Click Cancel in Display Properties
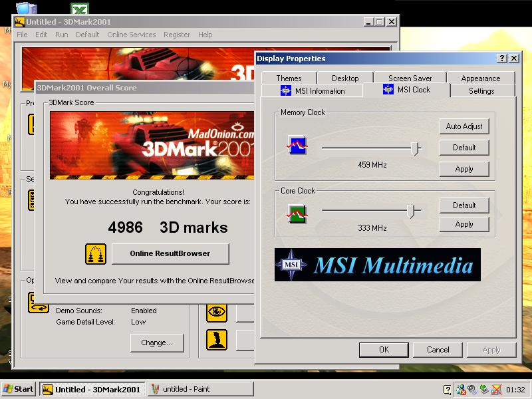This screenshot has height=399, width=532. [438, 350]
